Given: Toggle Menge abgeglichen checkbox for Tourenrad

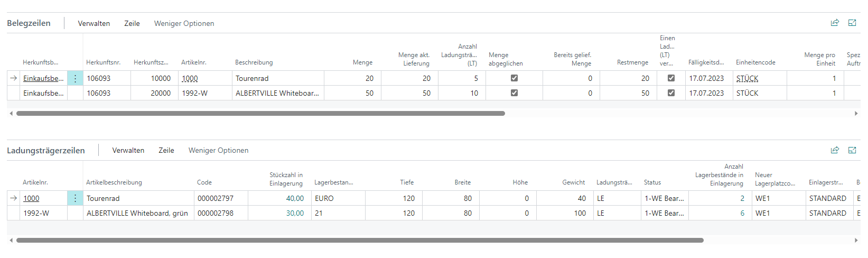Looking at the screenshot, I should [x=514, y=78].
